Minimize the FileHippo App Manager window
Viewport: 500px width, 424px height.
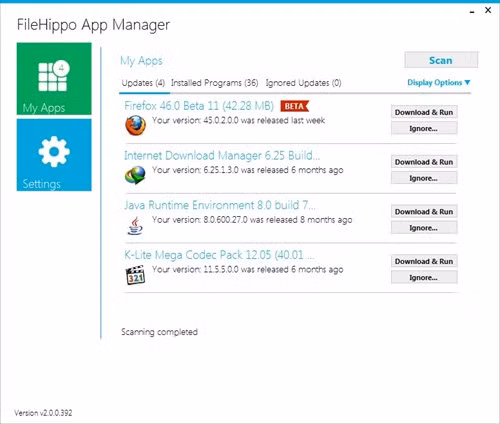[x=472, y=12]
